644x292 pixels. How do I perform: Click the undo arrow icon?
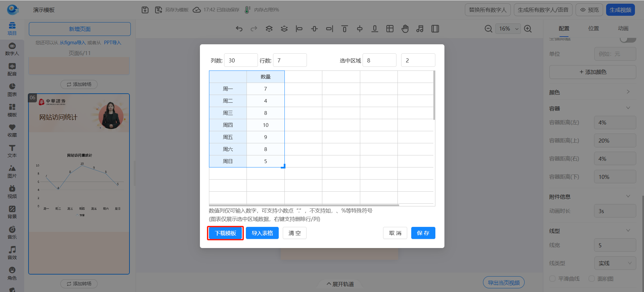[239, 29]
